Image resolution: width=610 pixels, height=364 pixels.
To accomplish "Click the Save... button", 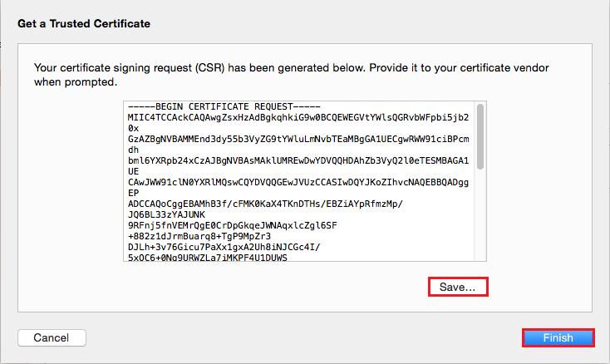I will click(x=458, y=287).
